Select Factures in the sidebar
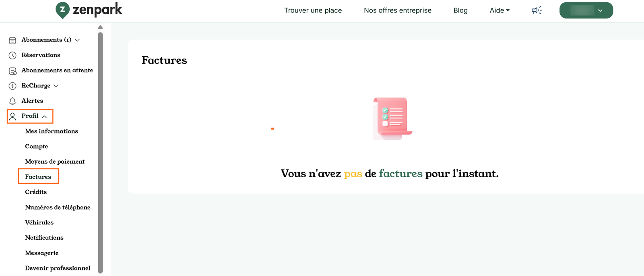Screen dimensions: 644x276 click(x=38, y=177)
